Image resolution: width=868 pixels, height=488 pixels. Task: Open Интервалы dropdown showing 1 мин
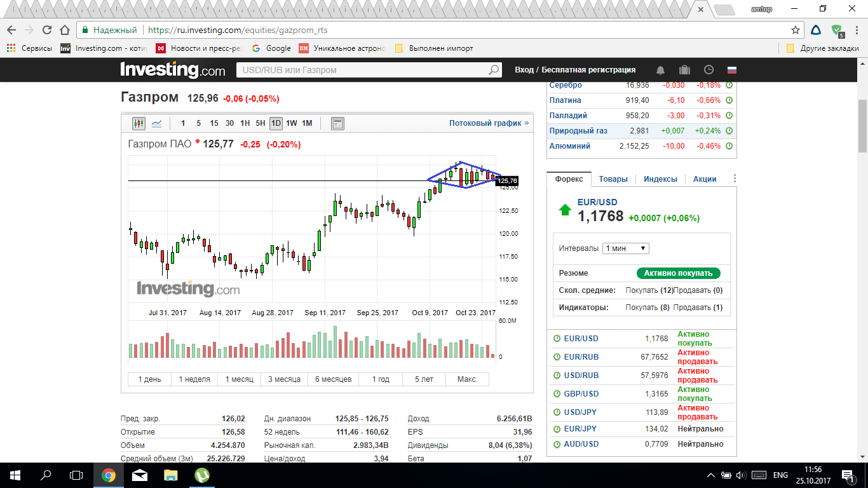[x=626, y=248]
